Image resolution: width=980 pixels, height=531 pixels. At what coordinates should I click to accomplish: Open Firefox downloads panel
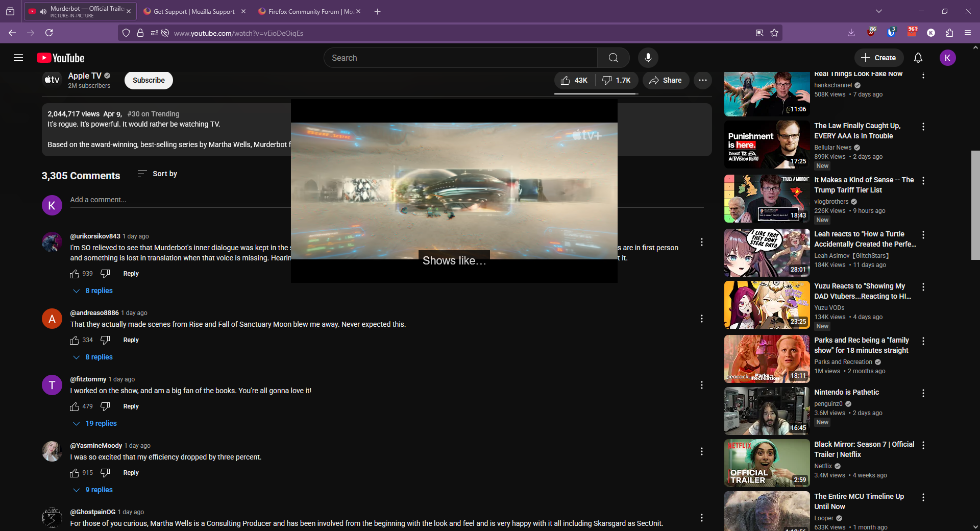(851, 33)
